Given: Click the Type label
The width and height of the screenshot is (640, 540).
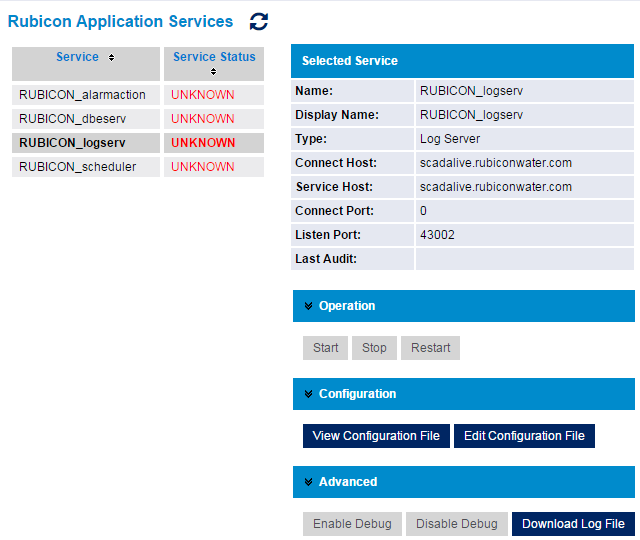Looking at the screenshot, I should [311, 139].
